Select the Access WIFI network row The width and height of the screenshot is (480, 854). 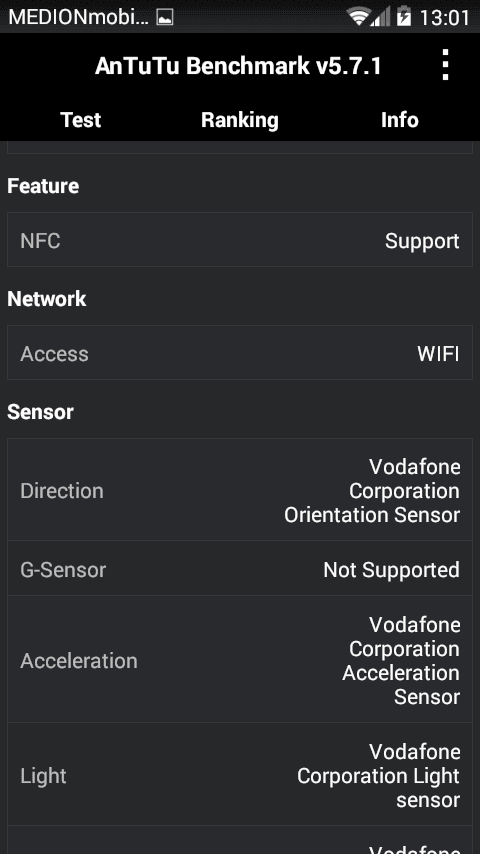tap(240, 353)
